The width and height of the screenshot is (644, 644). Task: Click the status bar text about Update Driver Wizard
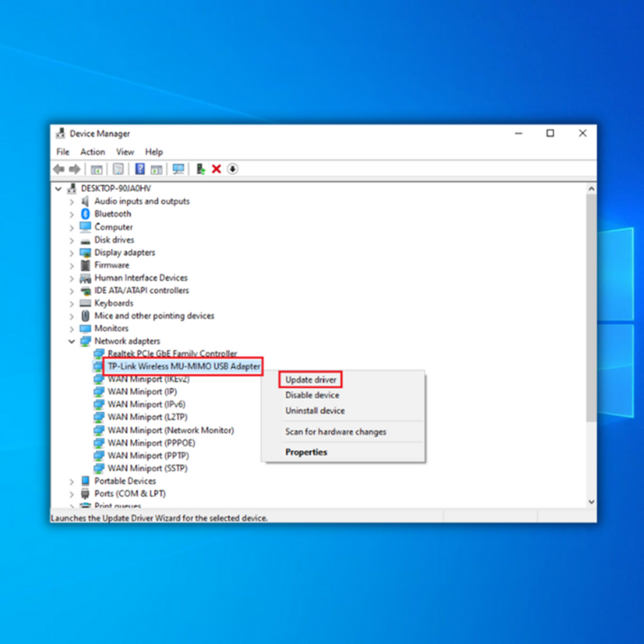pyautogui.click(x=159, y=518)
